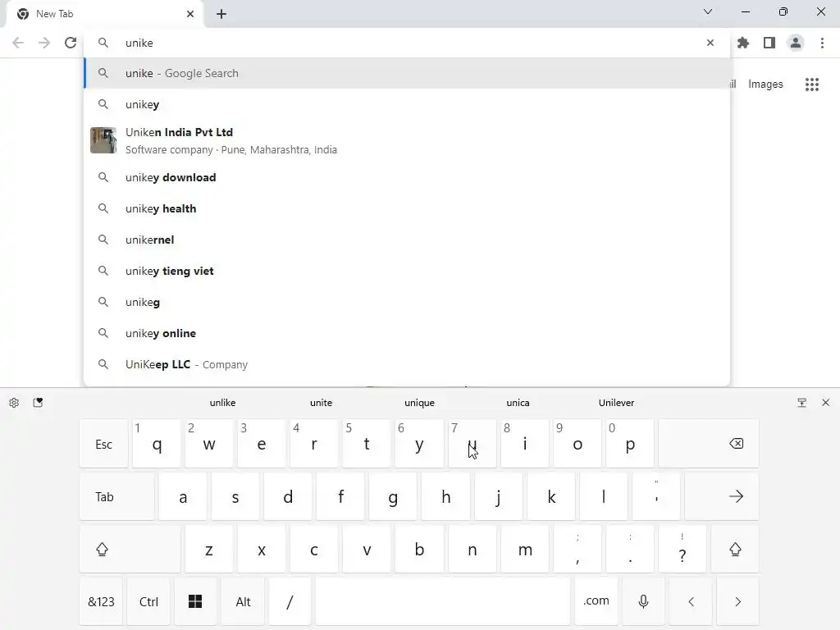Choose the 'unique' keyboard suggestion
Screen dimensions: 840x630
point(419,403)
